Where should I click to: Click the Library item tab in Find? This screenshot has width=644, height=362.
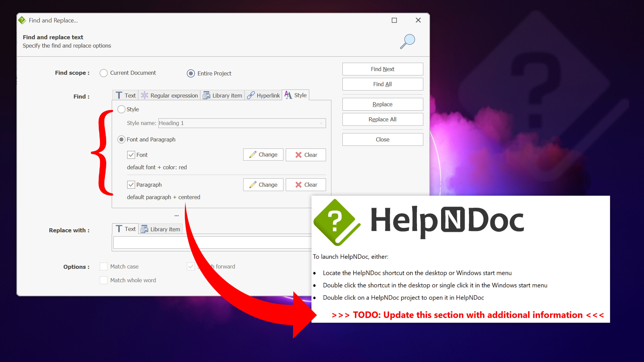pos(222,95)
